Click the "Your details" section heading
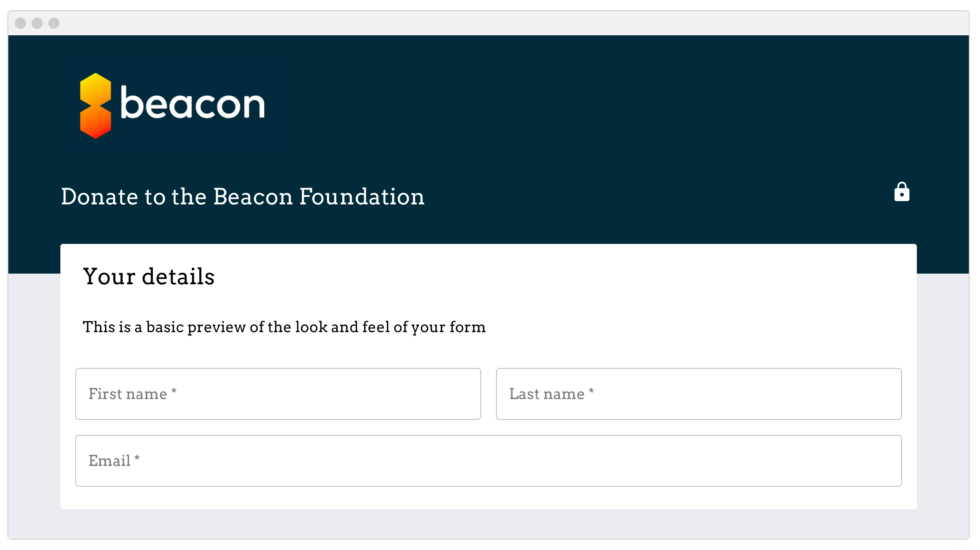Screen dimensions: 980x550 [149, 277]
